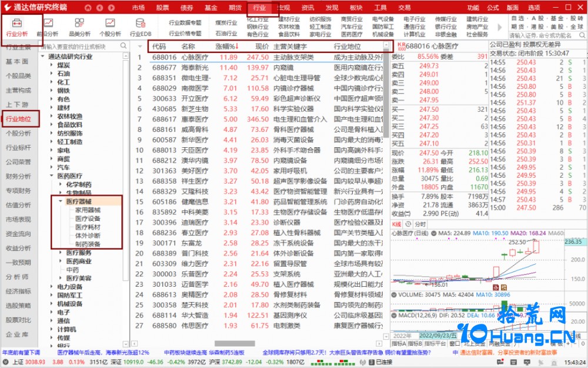Click the monitor icon in bottom status bar
Screen dimensions: 588x368
(x=527, y=362)
